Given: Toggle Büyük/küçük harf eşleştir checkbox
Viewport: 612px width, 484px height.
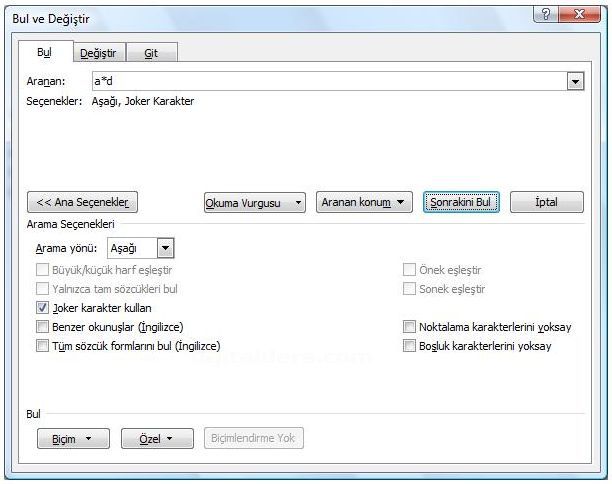Looking at the screenshot, I should pos(42,270).
